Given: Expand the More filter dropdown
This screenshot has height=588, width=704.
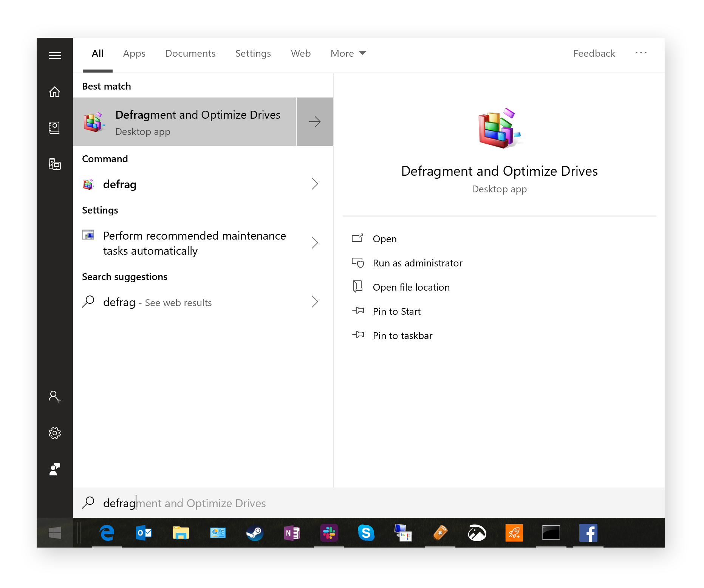Looking at the screenshot, I should click(348, 53).
